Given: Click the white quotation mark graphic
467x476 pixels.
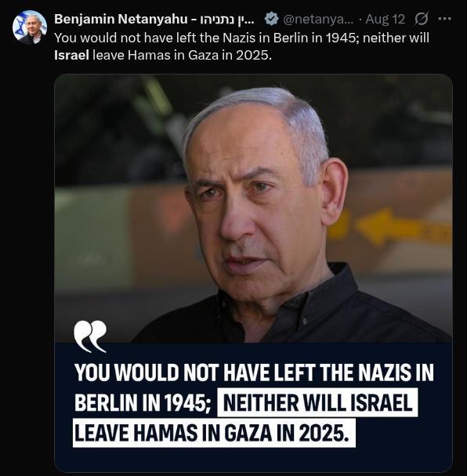Looking at the screenshot, I should [90, 336].
